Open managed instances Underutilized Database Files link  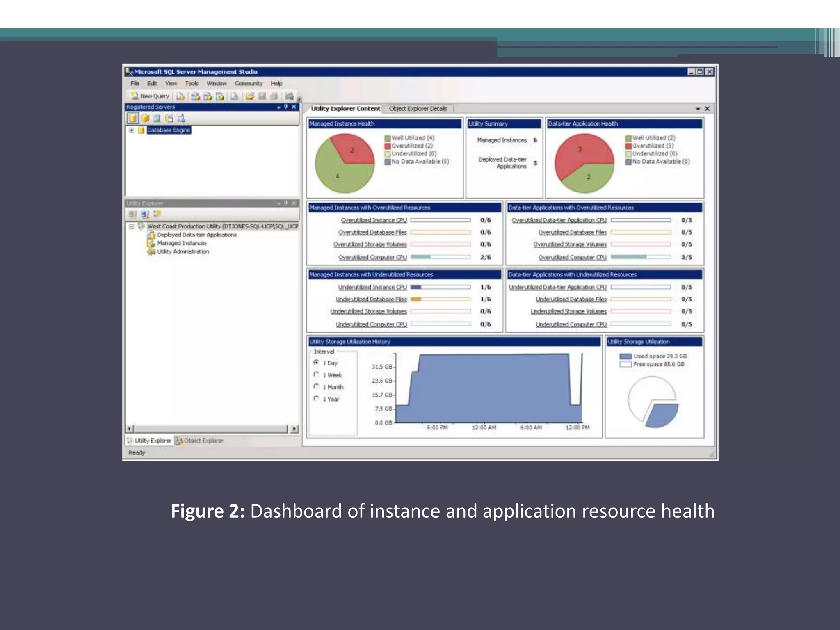[371, 299]
